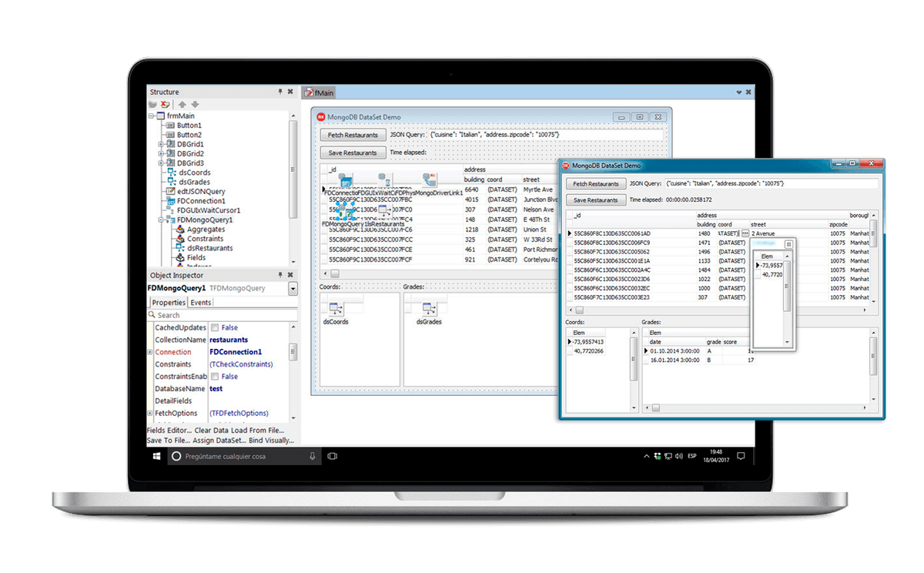This screenshot has width=924, height=573.
Task: Select the FDPhysMongoDriverLink1 component icon
Action: [x=430, y=180]
